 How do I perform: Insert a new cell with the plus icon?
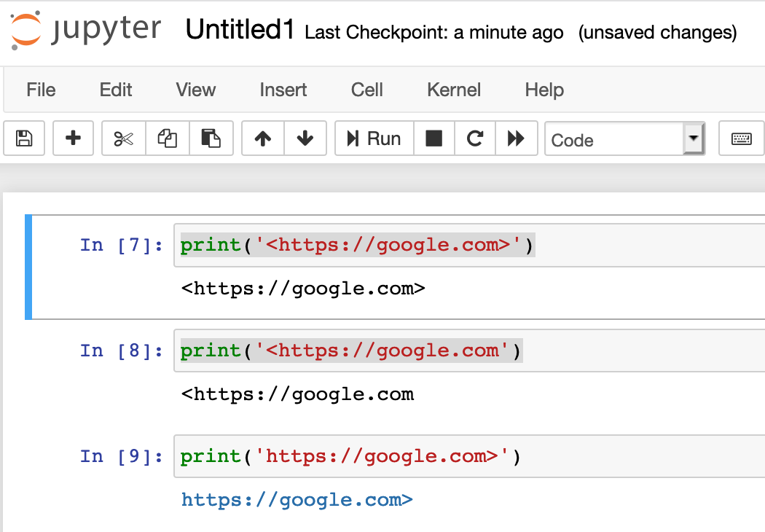tap(73, 138)
